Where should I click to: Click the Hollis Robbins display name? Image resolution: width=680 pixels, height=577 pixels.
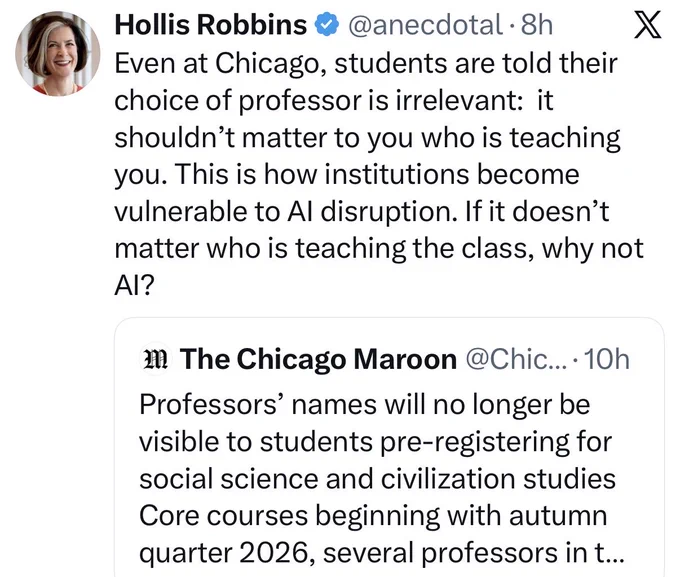point(211,24)
